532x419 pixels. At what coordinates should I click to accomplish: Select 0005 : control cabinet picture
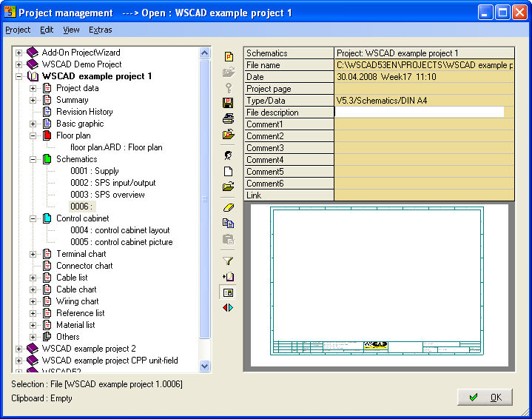(x=121, y=242)
